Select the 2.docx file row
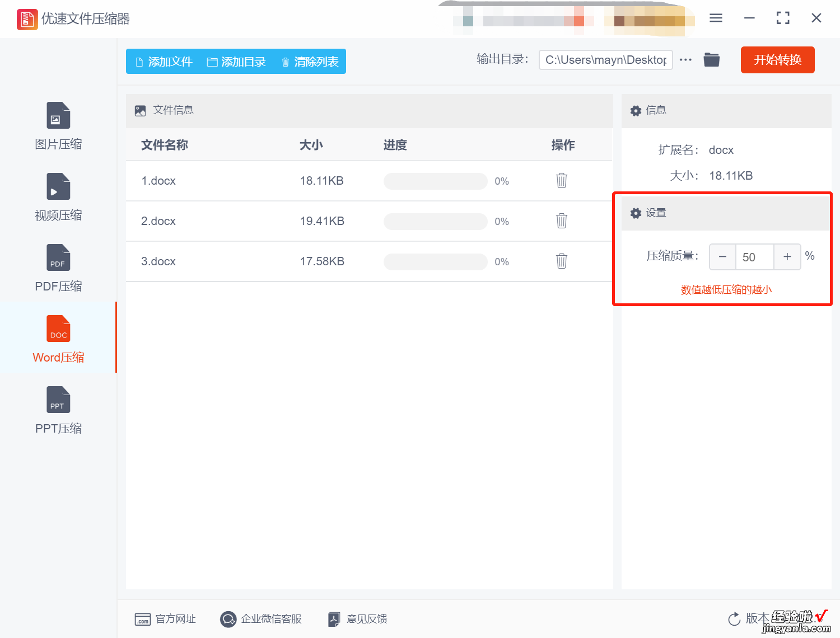The image size is (840, 638). click(x=369, y=221)
